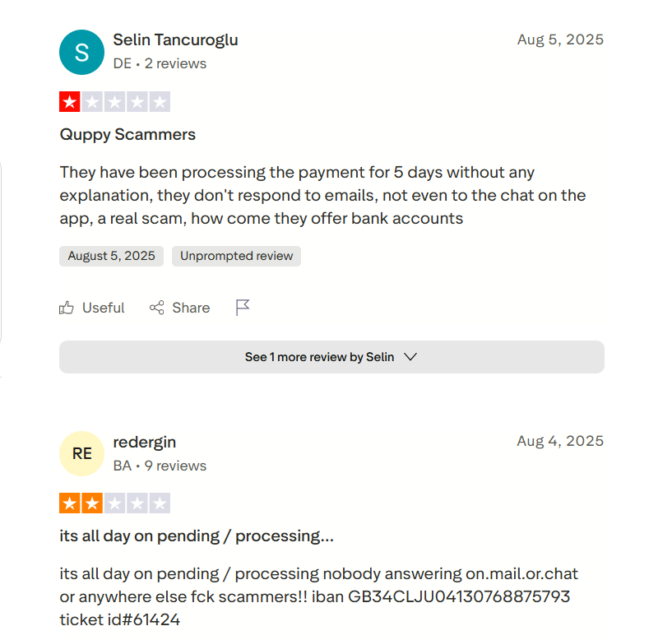Click Selin's teal 'S' avatar

pos(81,52)
